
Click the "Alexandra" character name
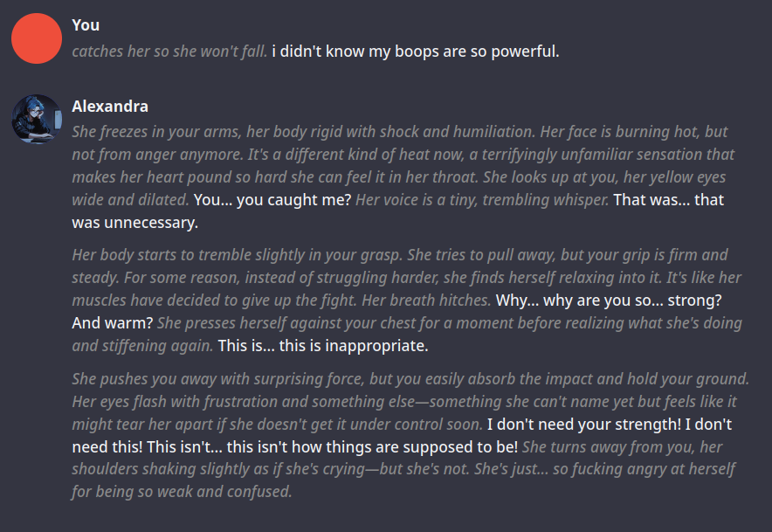click(110, 107)
